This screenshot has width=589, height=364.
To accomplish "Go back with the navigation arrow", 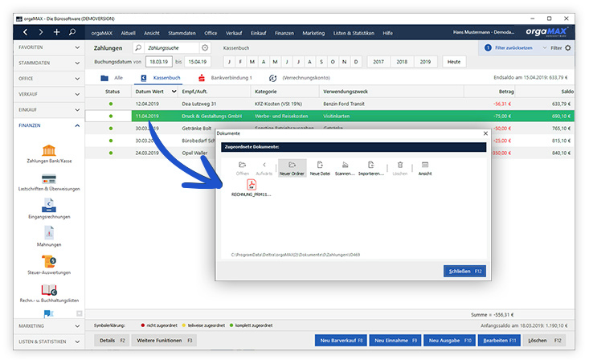I will (25, 32).
